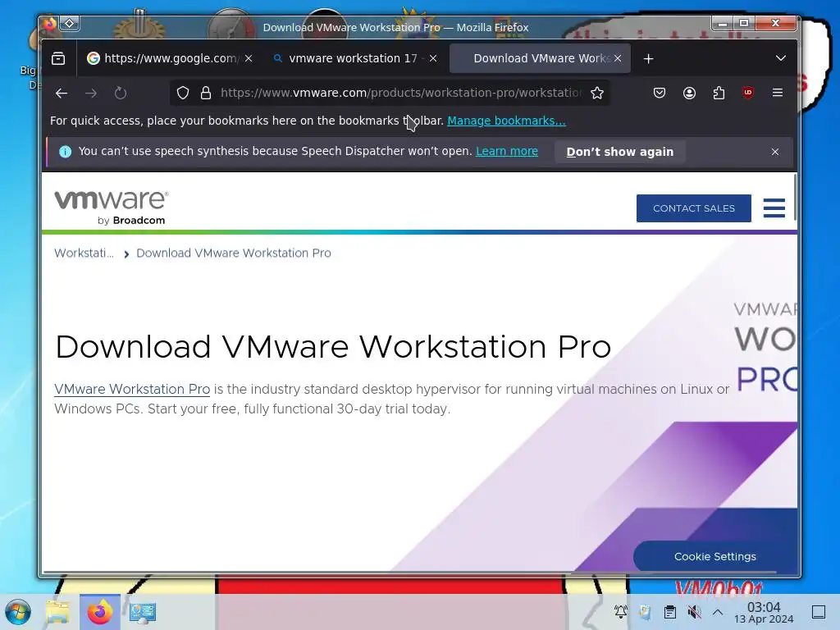Viewport: 840px width, 630px height.
Task: Dismiss speech dispatcher notification bar
Action: pyautogui.click(x=774, y=152)
